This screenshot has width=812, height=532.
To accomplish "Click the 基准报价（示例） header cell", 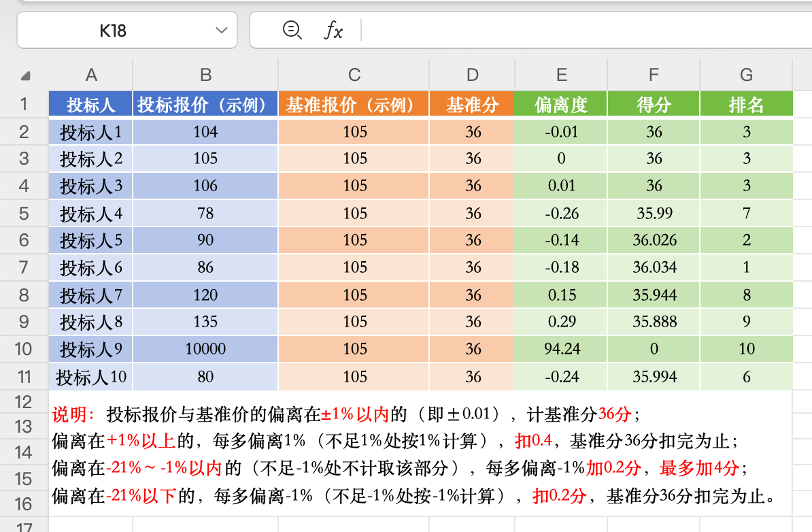I will coord(354,104).
